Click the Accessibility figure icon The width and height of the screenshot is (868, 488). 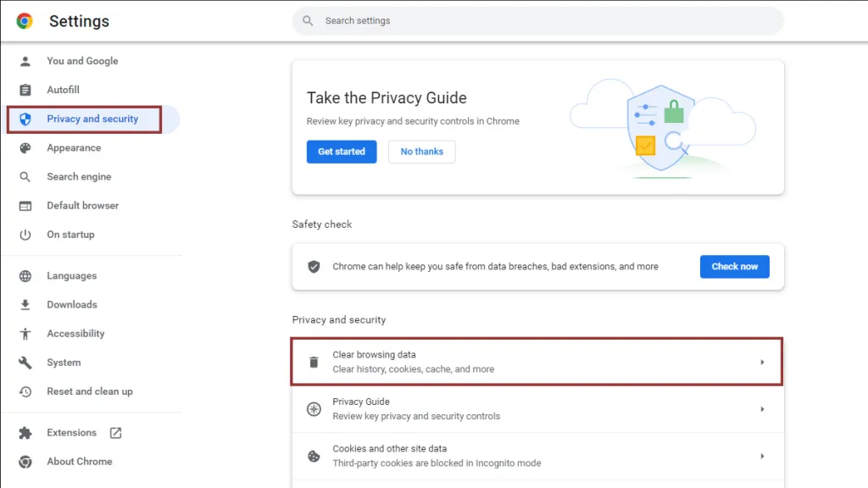25,334
